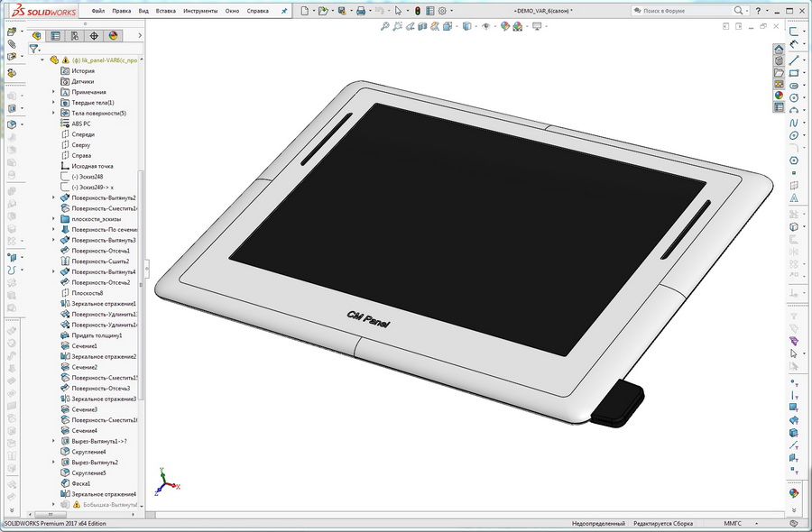Select the Zoom to Area icon
Image resolution: width=812 pixels, height=532 pixels.
point(397,26)
